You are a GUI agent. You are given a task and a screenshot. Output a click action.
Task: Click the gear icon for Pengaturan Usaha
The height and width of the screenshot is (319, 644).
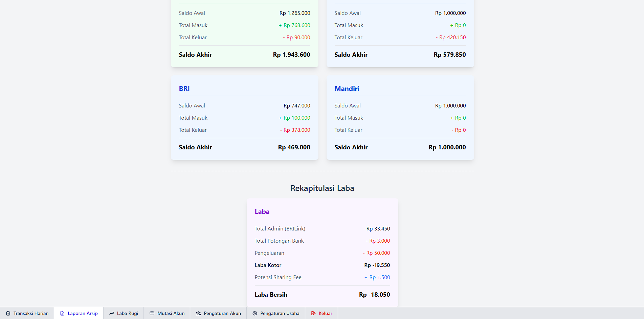point(255,313)
